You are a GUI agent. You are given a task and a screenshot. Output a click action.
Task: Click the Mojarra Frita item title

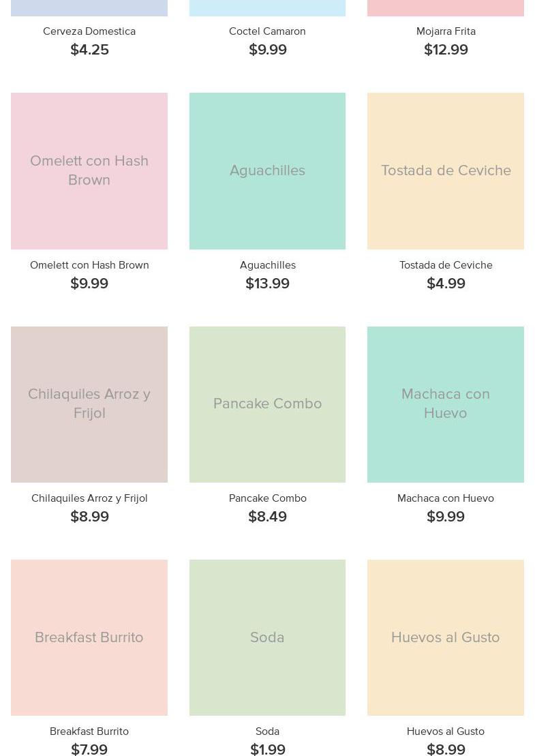446,31
